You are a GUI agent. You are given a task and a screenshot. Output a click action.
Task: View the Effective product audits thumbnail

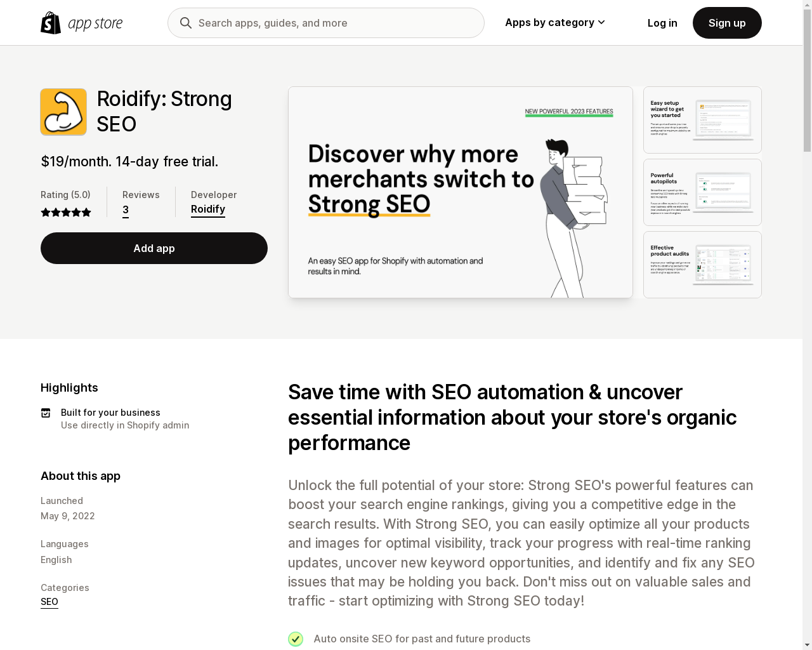coord(702,265)
